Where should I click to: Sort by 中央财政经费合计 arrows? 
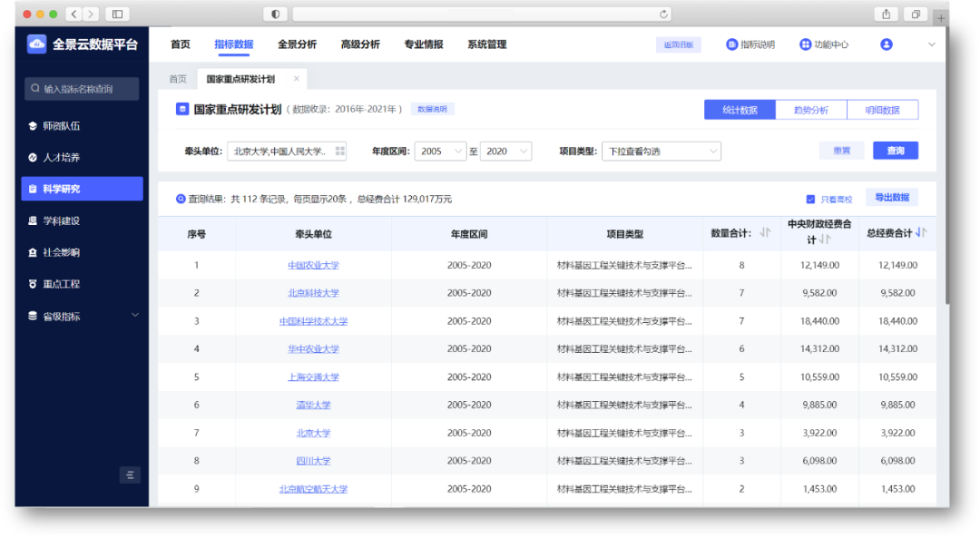click(825, 240)
